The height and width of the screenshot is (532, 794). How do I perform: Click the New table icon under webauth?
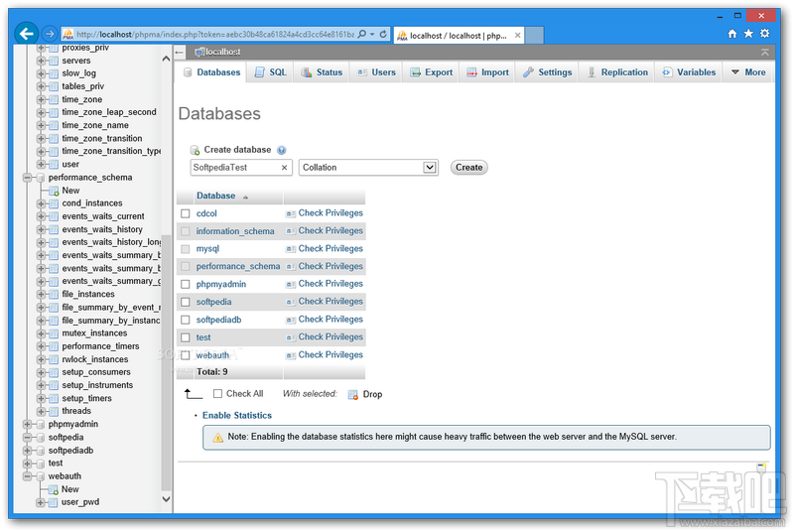click(x=54, y=489)
